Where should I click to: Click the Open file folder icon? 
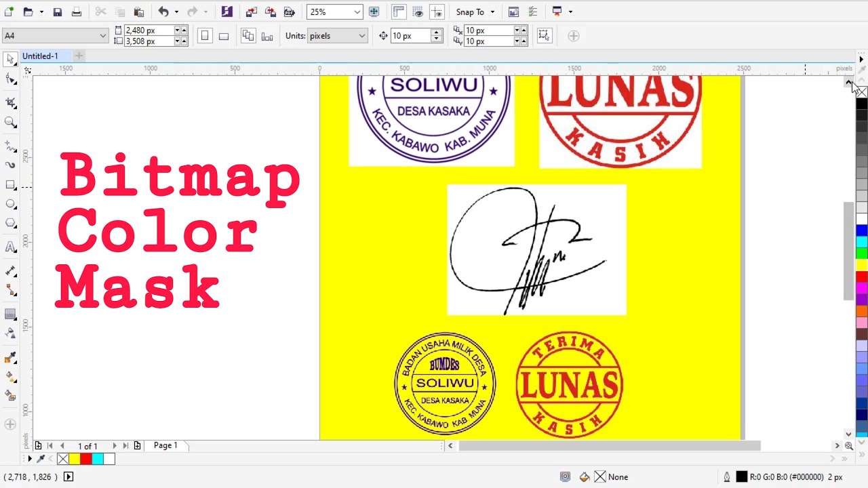28,12
